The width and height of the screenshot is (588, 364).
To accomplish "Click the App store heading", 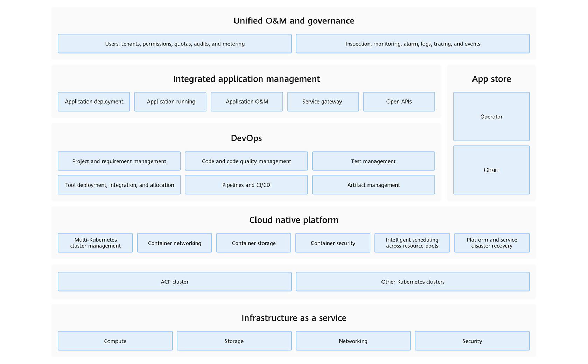I will [491, 79].
